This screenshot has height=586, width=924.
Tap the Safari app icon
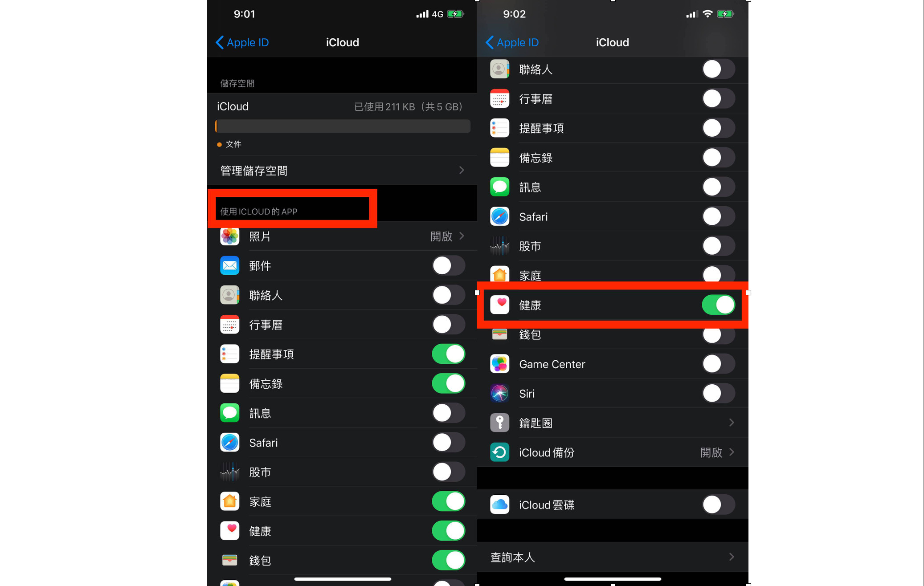(x=229, y=443)
